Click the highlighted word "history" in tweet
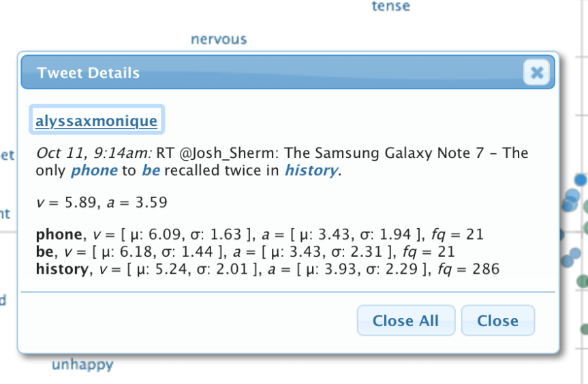The image size is (588, 384). tap(311, 170)
